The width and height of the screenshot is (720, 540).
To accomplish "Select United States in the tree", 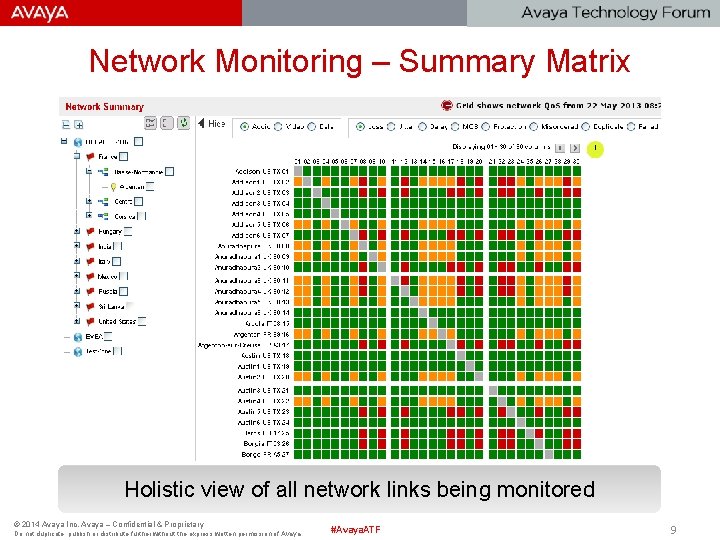I will coord(117,321).
